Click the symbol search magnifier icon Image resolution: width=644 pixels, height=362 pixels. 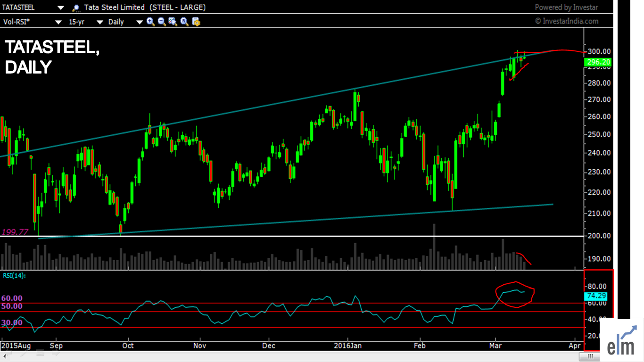click(x=75, y=8)
